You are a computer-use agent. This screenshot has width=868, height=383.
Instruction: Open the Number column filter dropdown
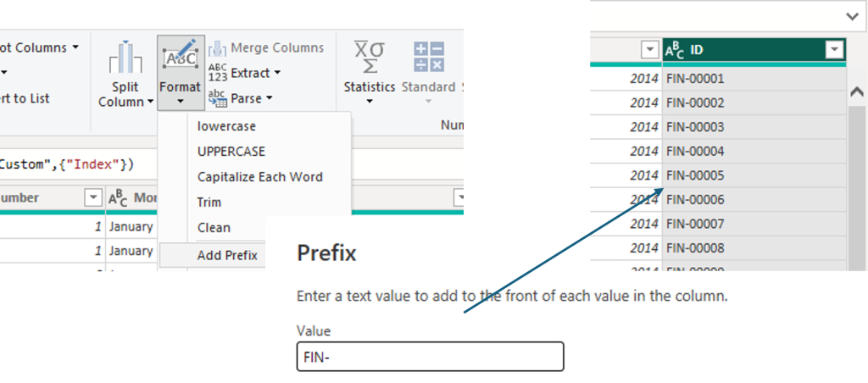click(x=93, y=197)
